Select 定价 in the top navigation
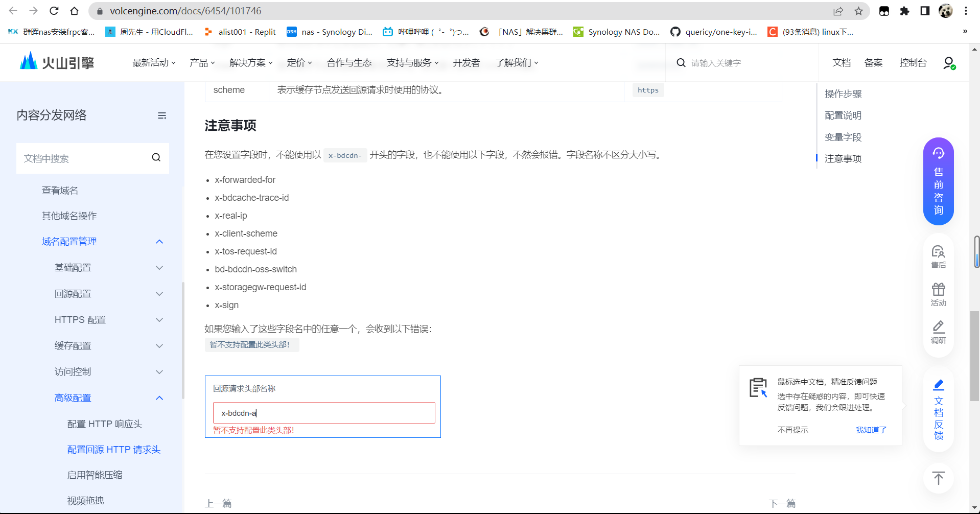 point(298,62)
